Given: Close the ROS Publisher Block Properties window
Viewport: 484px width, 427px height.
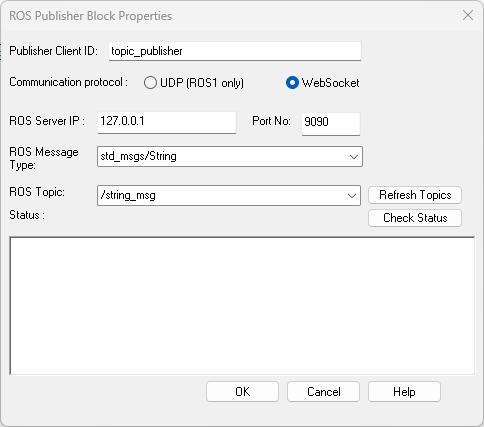Looking at the screenshot, I should [x=468, y=15].
